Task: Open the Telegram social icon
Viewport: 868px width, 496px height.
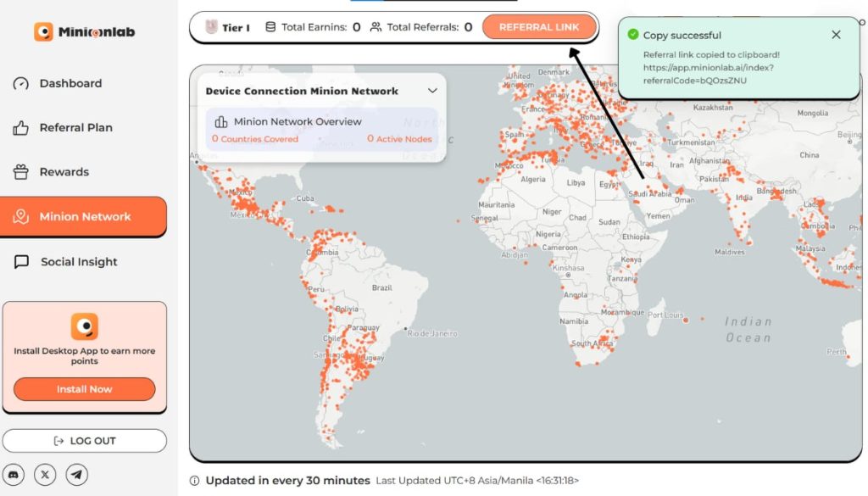Action: click(x=77, y=475)
